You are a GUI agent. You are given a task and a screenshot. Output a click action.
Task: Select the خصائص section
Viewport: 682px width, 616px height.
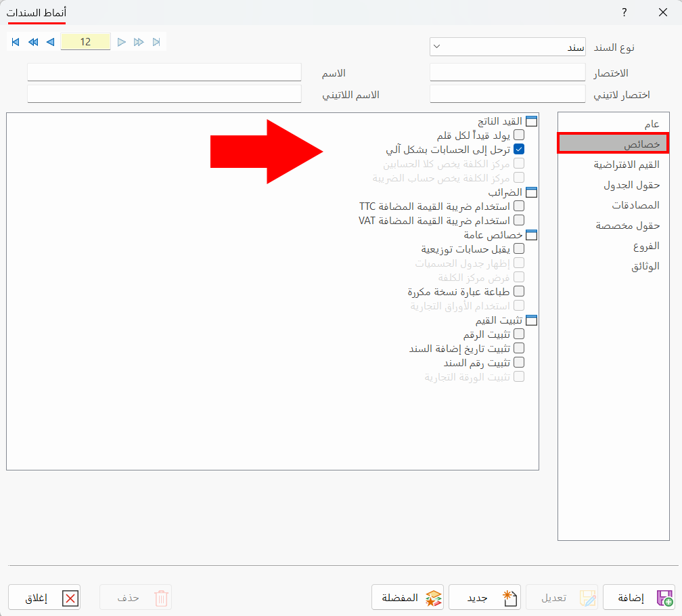coord(613,144)
